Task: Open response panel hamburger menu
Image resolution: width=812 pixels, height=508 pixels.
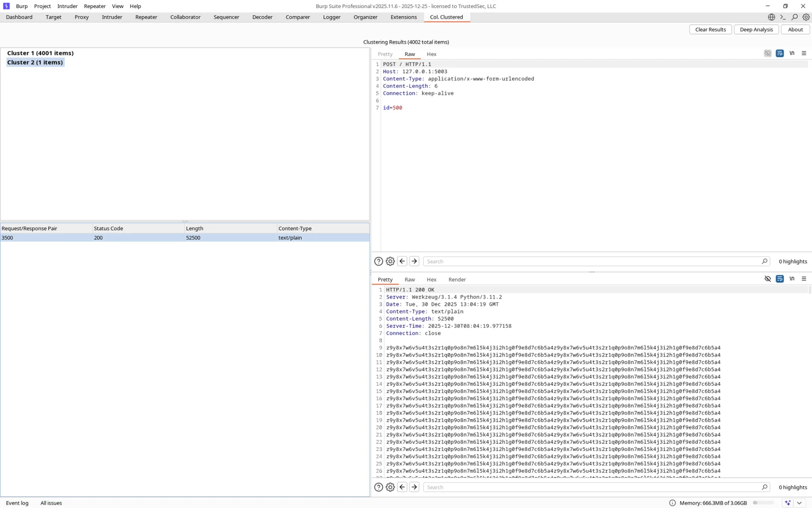Action: [804, 279]
